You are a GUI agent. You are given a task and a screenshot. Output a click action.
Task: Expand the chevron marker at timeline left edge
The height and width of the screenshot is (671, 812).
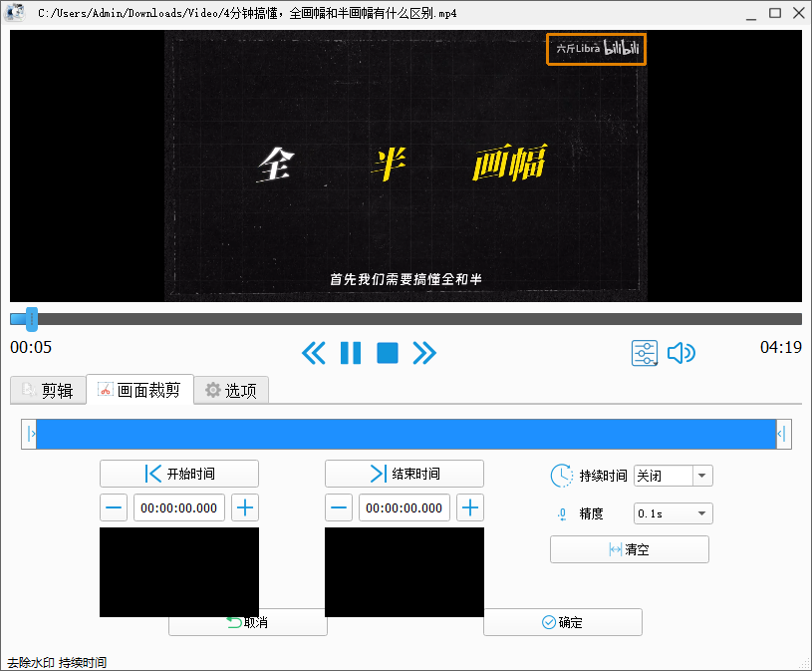coord(32,435)
